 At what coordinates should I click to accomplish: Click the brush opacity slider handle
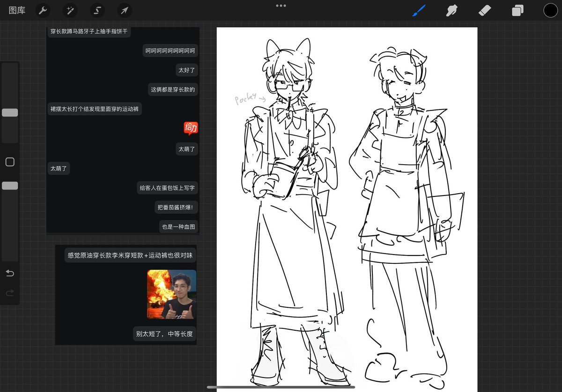coord(10,186)
